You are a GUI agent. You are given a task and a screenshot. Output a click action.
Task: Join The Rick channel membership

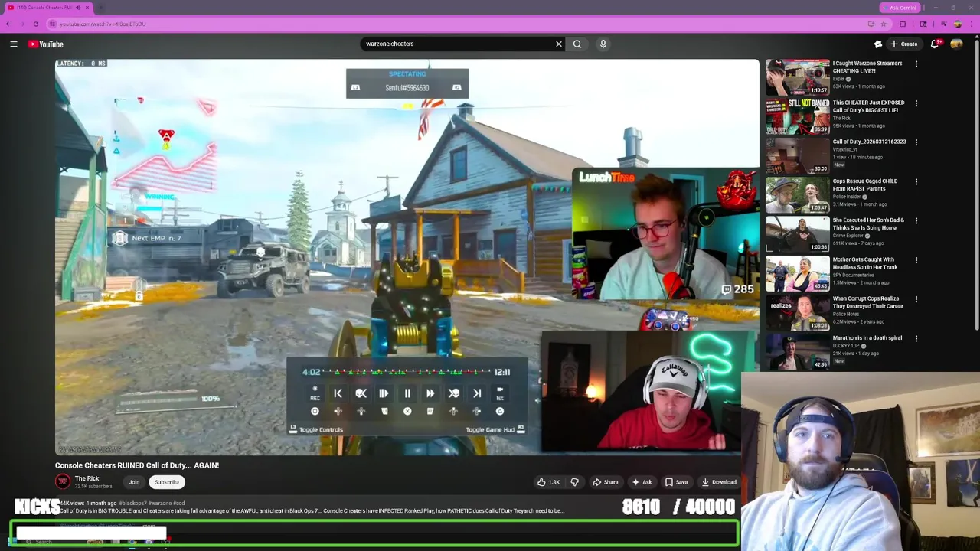(x=134, y=482)
